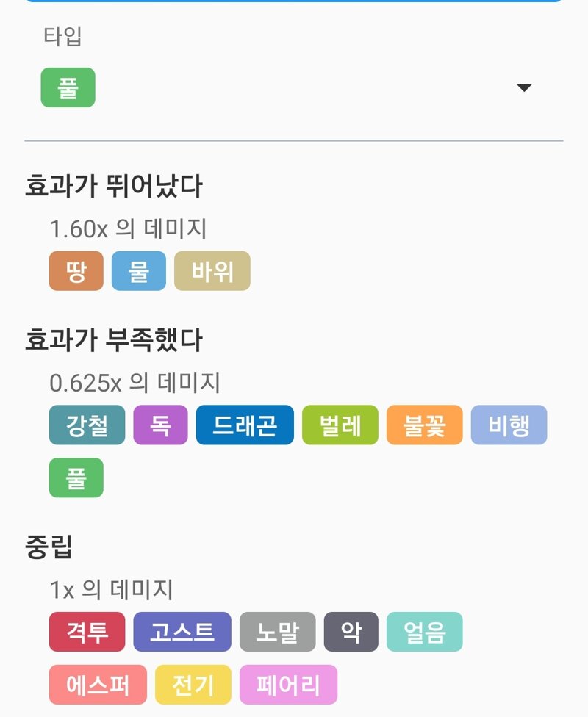Image resolution: width=588 pixels, height=717 pixels.
Task: Choose the 드래곤 type badge
Action: [x=245, y=425]
